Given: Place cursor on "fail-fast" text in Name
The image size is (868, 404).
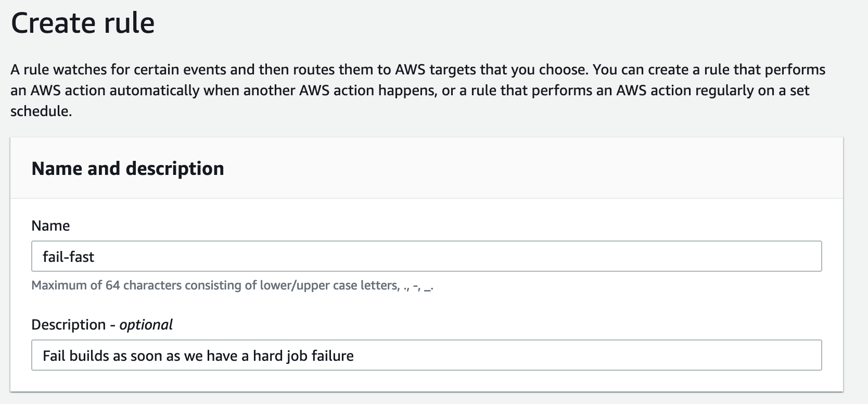Looking at the screenshot, I should [68, 257].
